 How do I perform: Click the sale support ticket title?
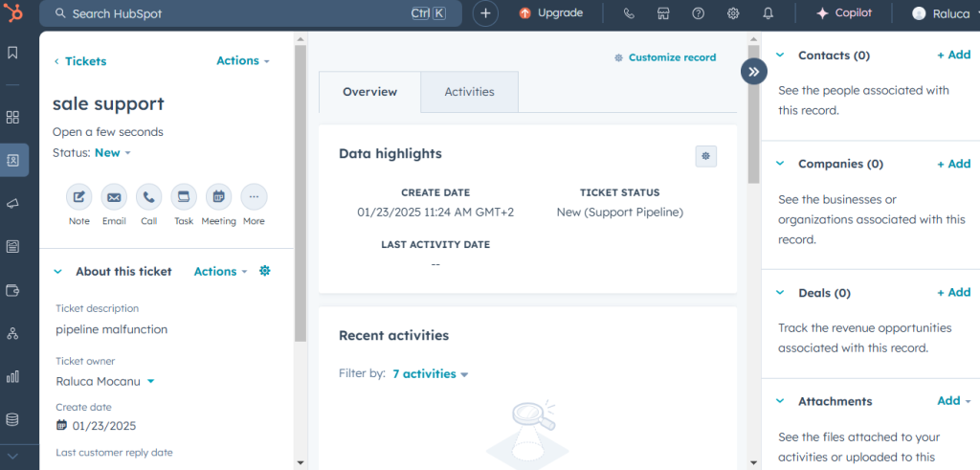(x=108, y=103)
